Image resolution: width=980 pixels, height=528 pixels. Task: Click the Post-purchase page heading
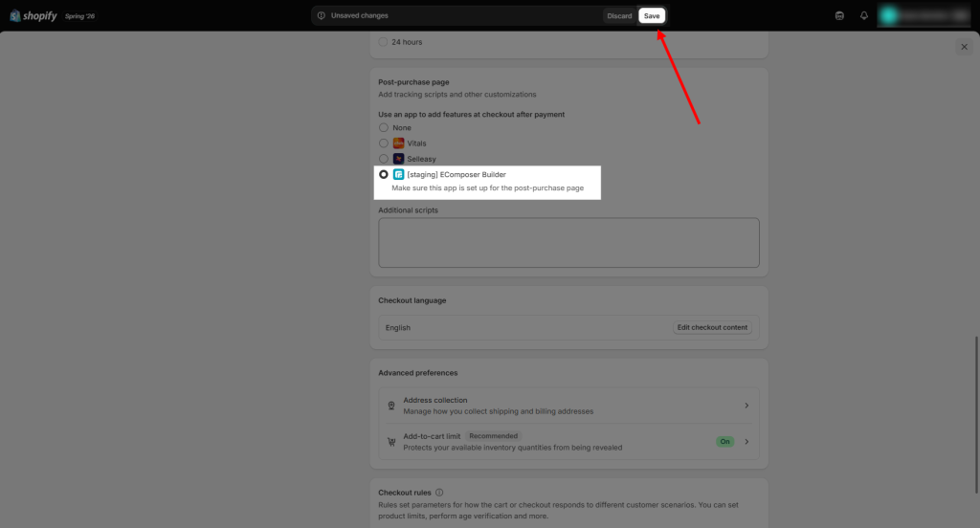point(413,82)
